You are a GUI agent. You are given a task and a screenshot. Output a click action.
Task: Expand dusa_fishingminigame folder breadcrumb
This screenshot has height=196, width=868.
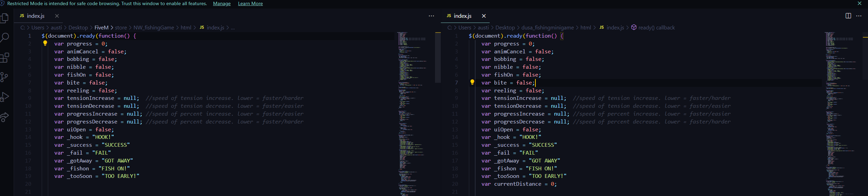tap(547, 28)
